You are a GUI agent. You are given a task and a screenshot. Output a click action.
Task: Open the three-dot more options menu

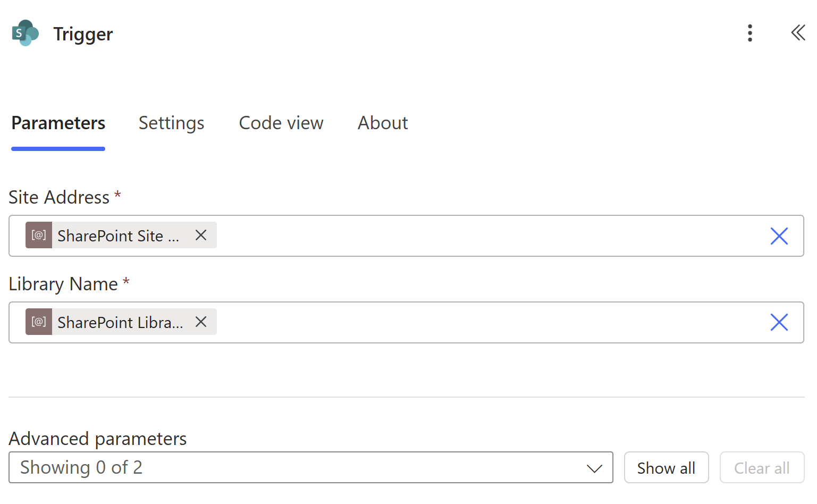click(750, 33)
